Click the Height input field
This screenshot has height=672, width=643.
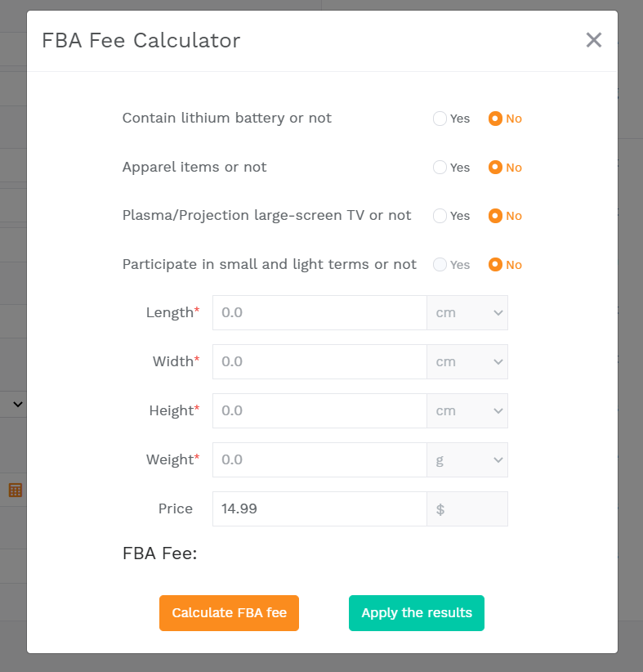[319, 410]
